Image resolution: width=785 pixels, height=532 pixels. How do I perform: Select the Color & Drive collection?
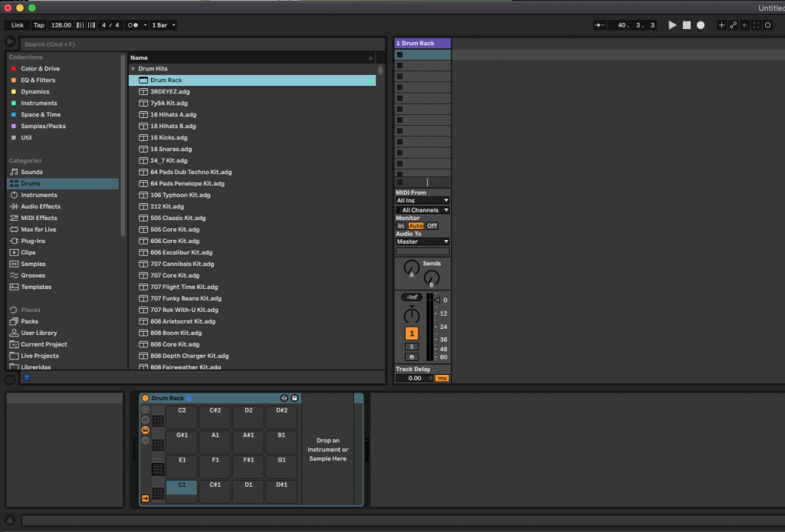[x=40, y=68]
